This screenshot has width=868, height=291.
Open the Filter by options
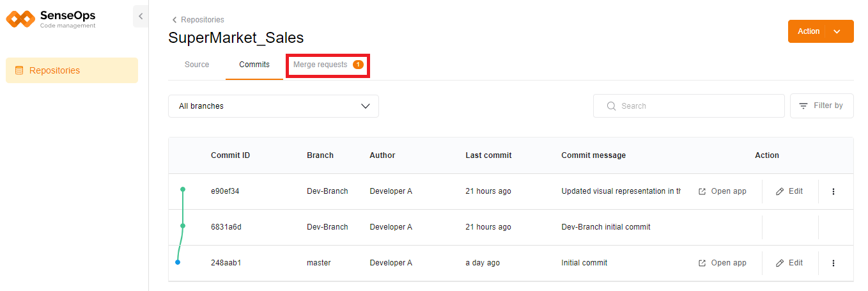click(x=821, y=106)
